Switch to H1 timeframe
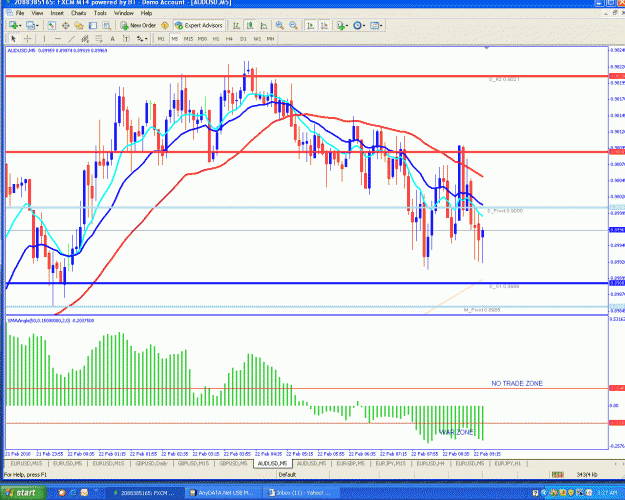The height and width of the screenshot is (500, 625). tap(216, 39)
